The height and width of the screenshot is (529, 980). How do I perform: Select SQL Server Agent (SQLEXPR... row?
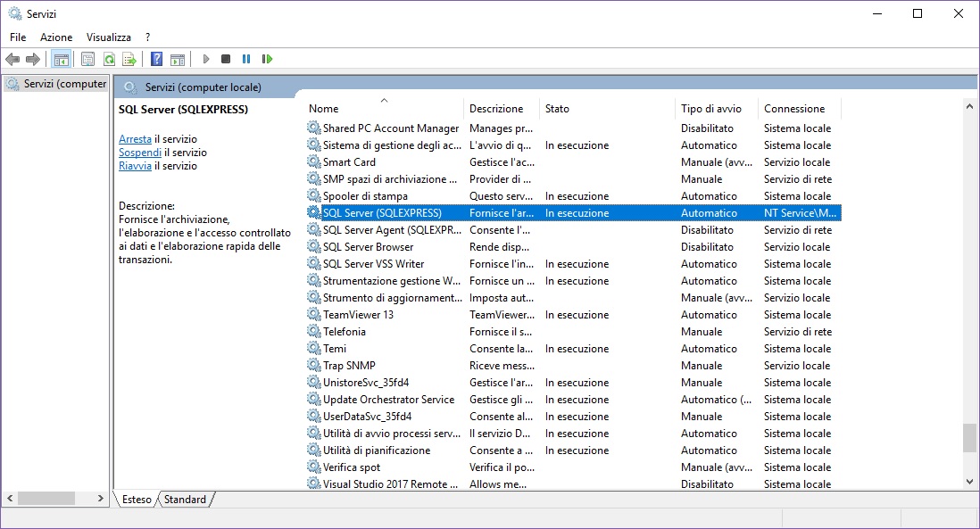pyautogui.click(x=574, y=230)
